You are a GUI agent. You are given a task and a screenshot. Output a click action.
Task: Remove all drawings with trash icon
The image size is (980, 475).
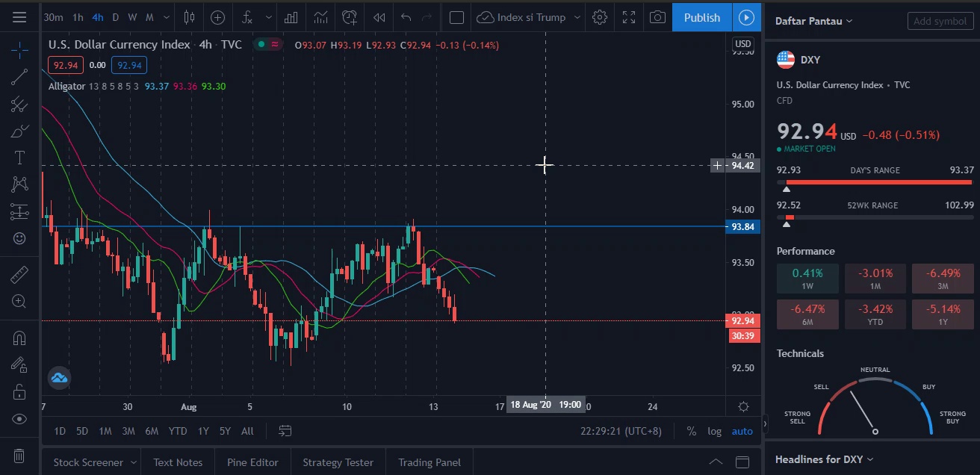tap(19, 455)
